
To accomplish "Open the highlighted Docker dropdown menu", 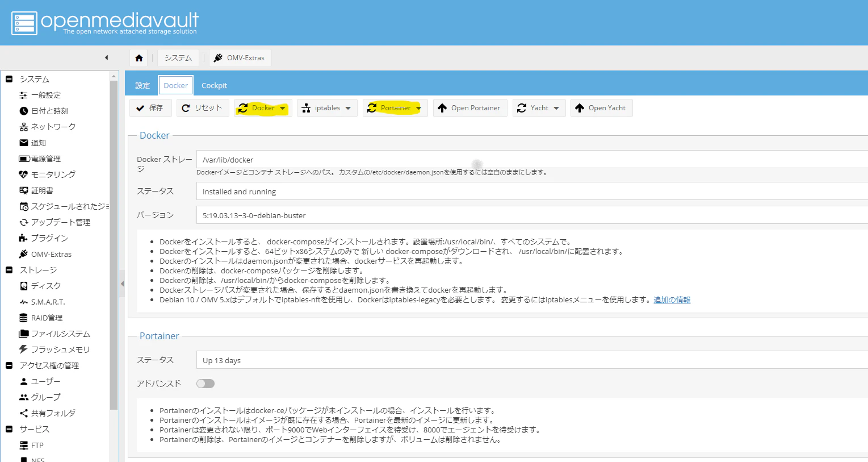I will coord(263,108).
